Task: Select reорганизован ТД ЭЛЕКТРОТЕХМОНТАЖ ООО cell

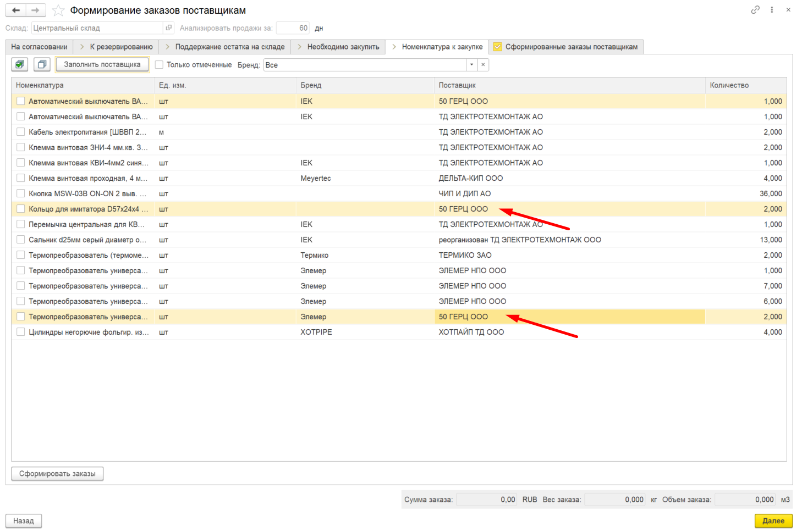Action: [569, 240]
